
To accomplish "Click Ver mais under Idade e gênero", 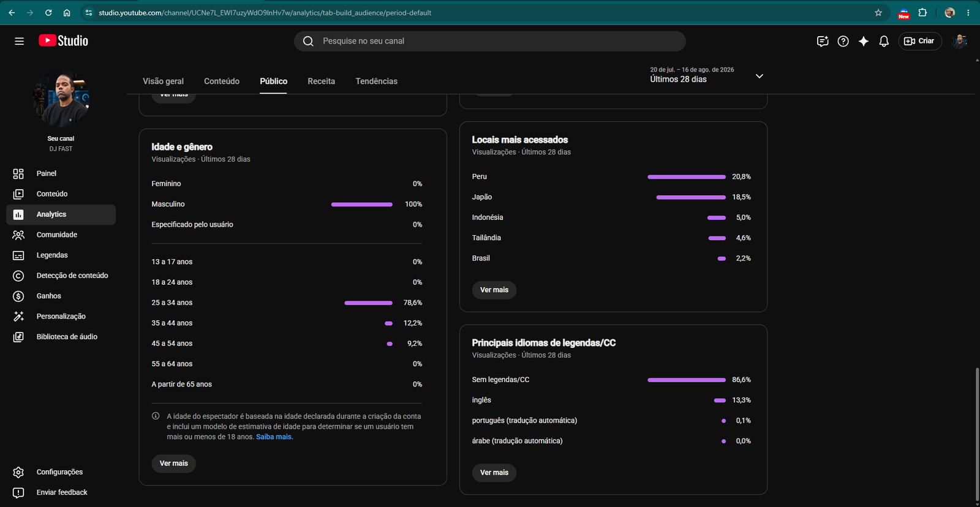I will point(174,464).
